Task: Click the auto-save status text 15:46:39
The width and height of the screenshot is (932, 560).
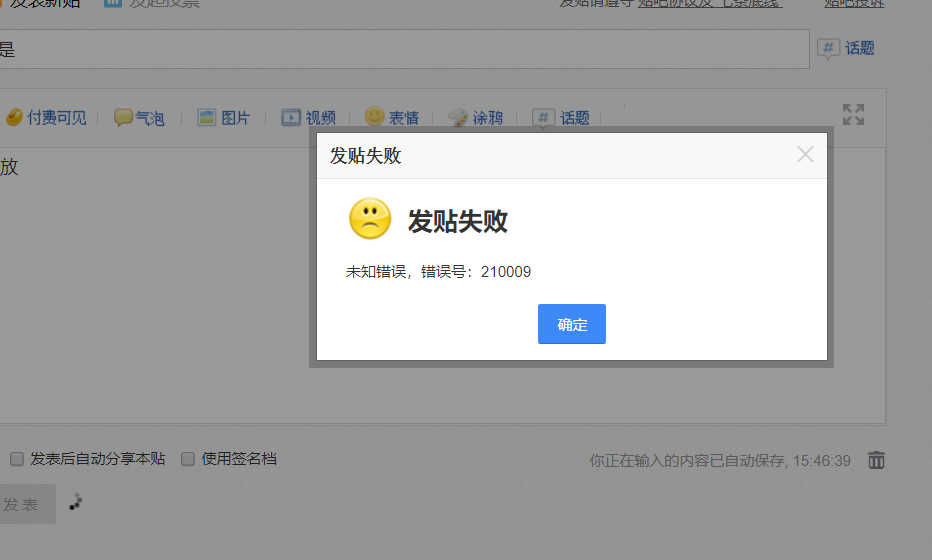Action: [720, 461]
